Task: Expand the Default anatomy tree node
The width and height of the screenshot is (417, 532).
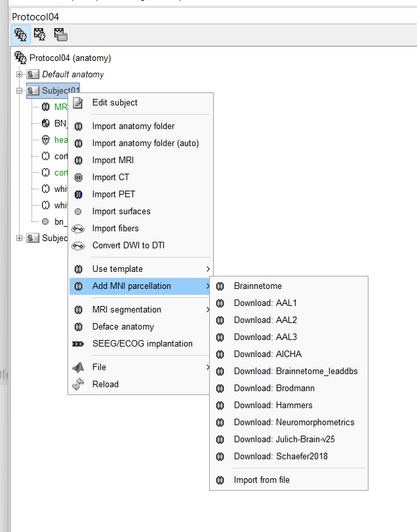Action: pos(20,74)
